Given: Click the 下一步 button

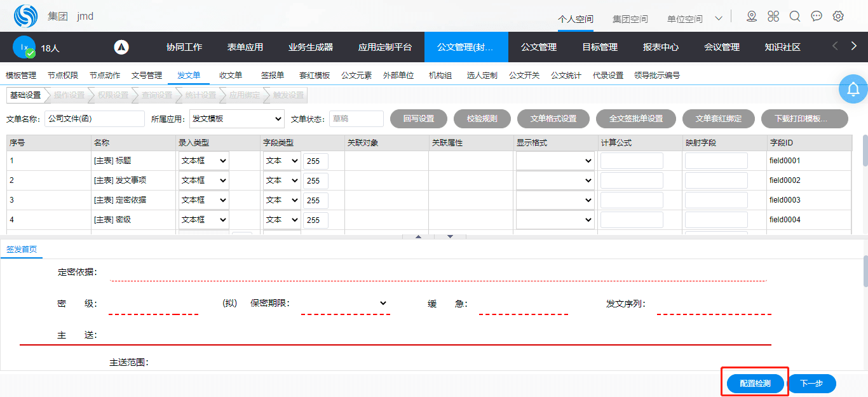Looking at the screenshot, I should pos(811,384).
